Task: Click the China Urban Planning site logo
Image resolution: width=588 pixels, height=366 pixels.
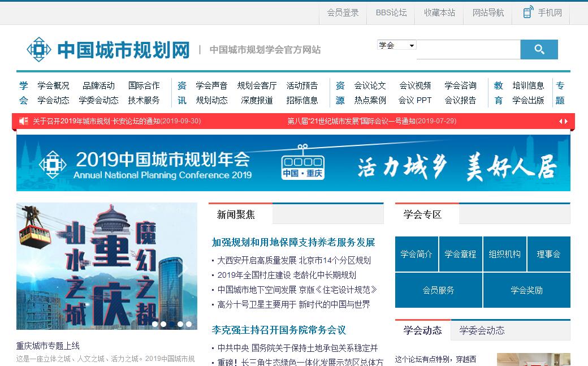Action: [x=108, y=50]
